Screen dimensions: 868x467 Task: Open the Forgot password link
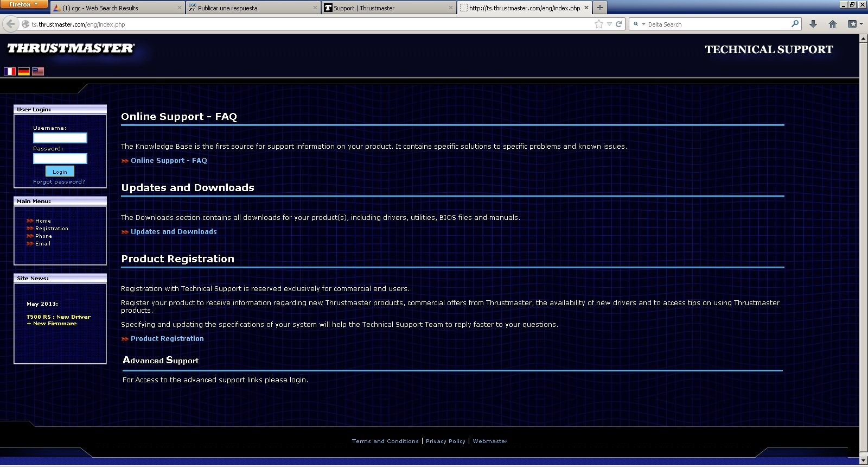[59, 182]
